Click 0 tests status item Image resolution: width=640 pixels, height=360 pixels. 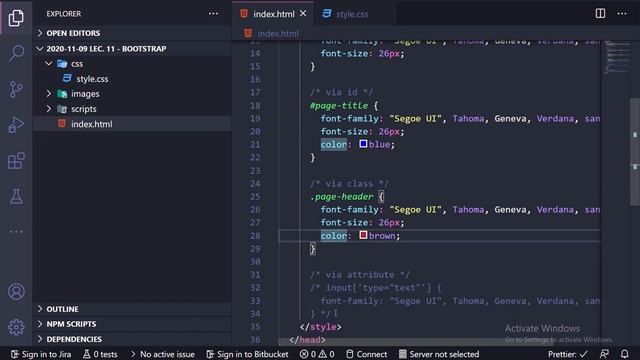point(100,354)
